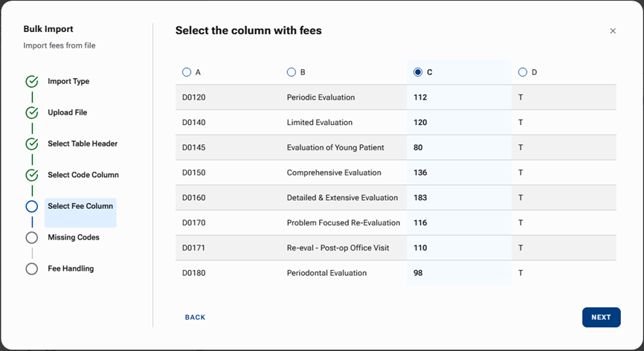Viewport: 644px width, 351px height.
Task: Go to the Missing Codes step label
Action: (74, 238)
